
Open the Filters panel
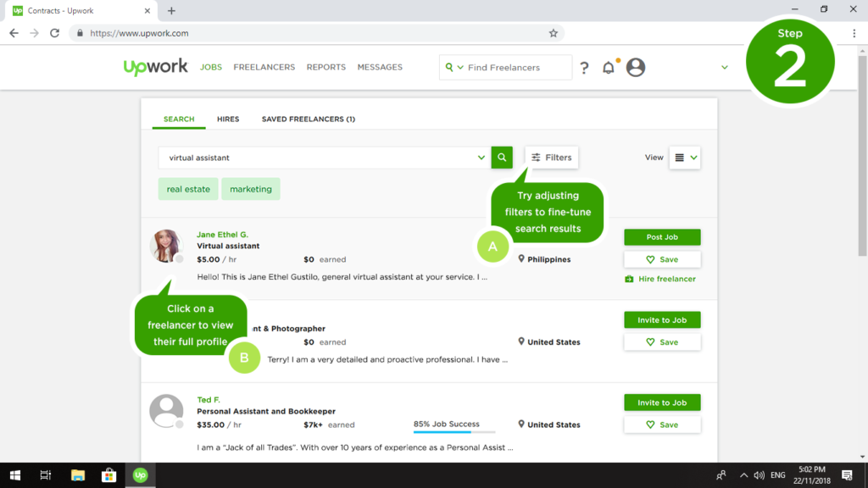click(551, 158)
